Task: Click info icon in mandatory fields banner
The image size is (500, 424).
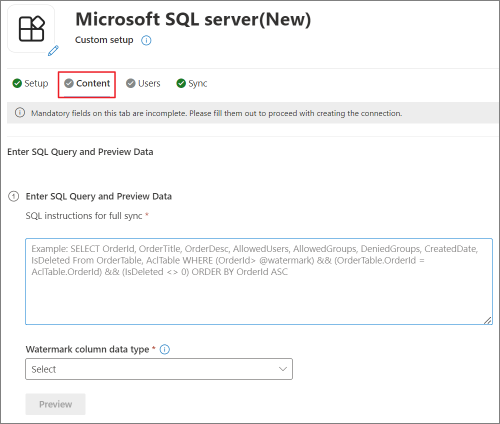Action: 20,113
